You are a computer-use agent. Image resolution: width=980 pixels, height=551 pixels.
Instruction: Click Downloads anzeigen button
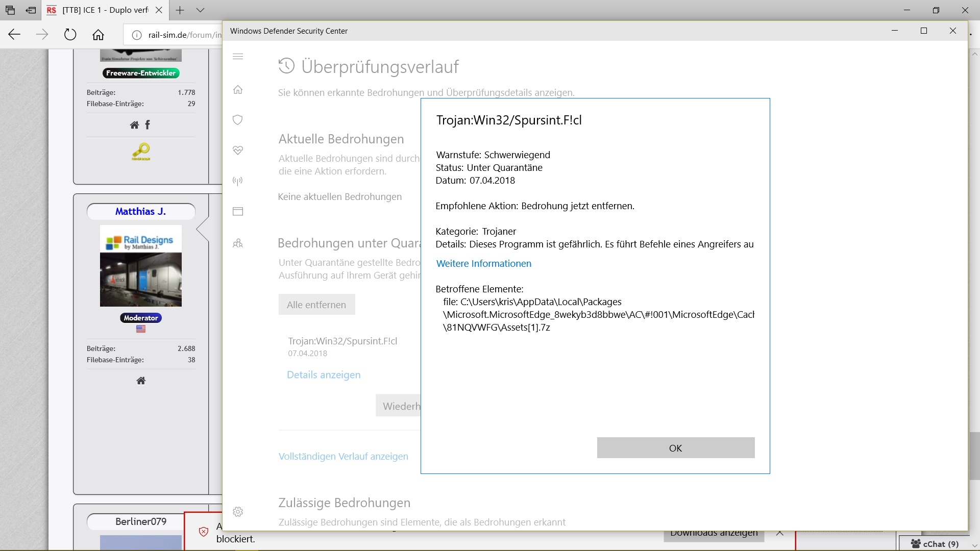click(x=714, y=534)
